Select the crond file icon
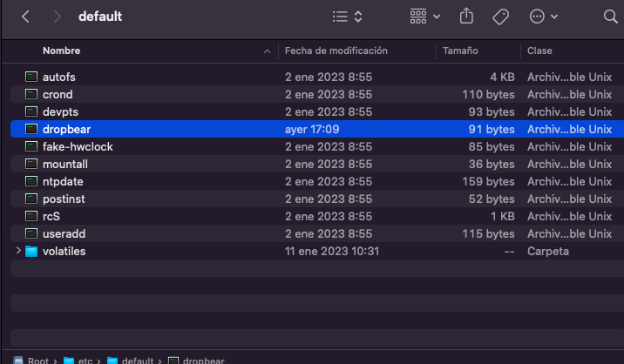The width and height of the screenshot is (624, 364). pos(32,94)
